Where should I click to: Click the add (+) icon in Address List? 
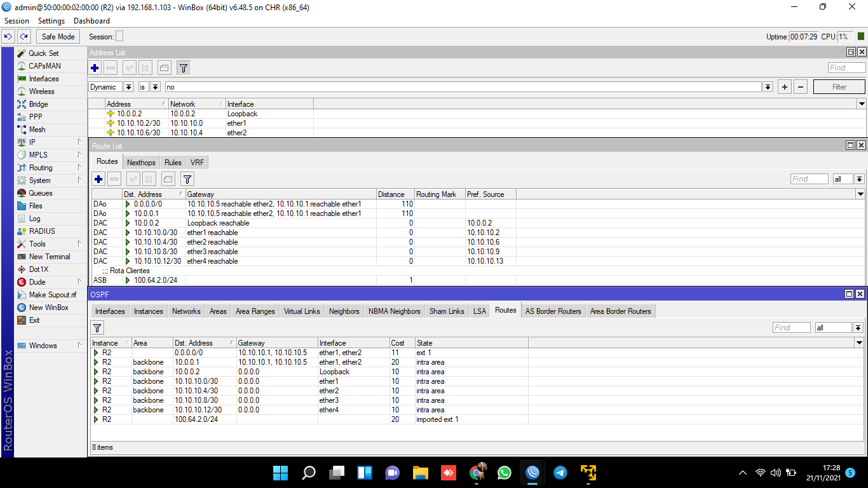click(95, 68)
